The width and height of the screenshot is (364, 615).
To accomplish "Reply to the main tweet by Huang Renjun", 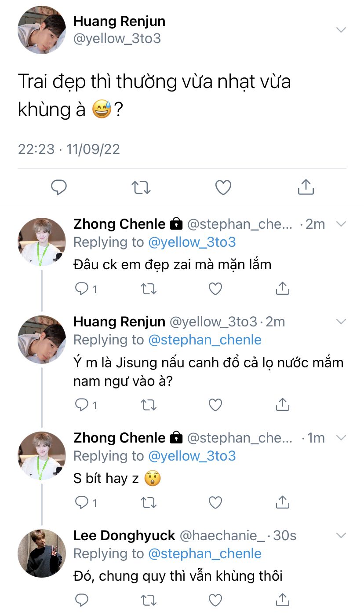I will click(59, 187).
